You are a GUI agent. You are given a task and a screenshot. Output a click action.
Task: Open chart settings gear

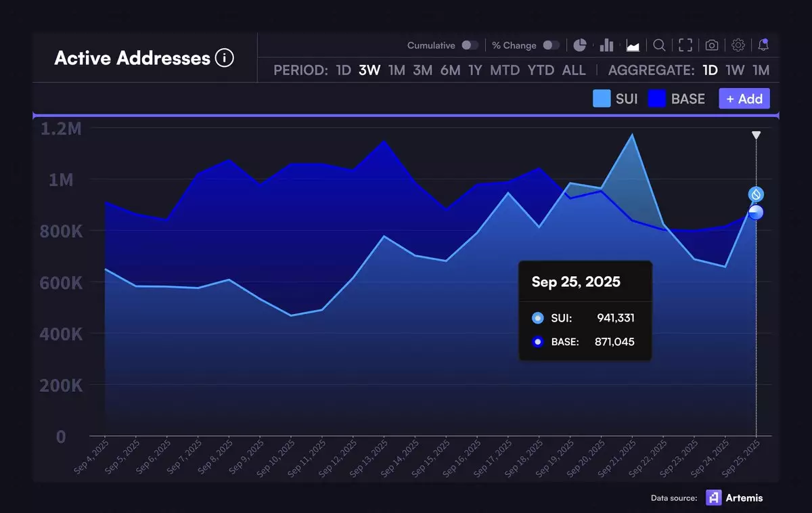[738, 45]
